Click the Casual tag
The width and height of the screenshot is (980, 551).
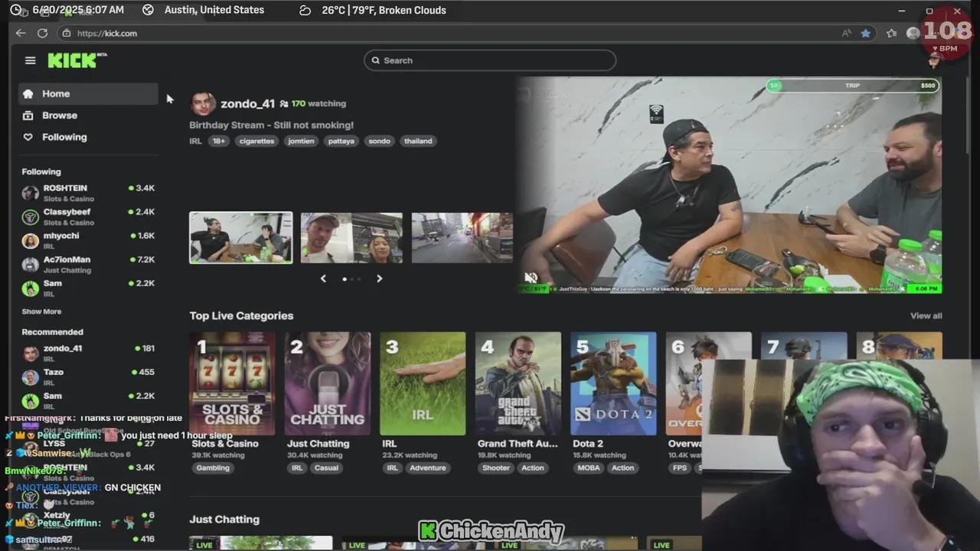point(326,468)
